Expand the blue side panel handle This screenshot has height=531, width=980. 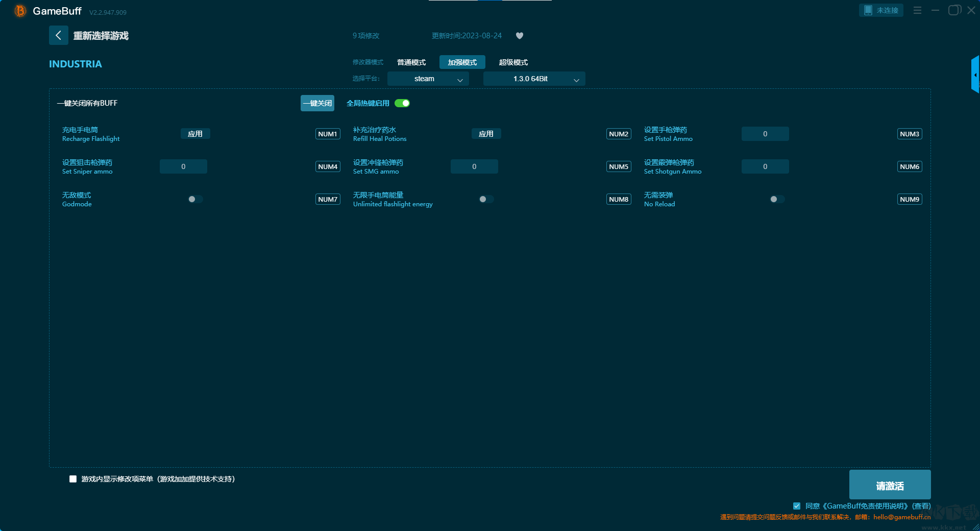point(975,75)
